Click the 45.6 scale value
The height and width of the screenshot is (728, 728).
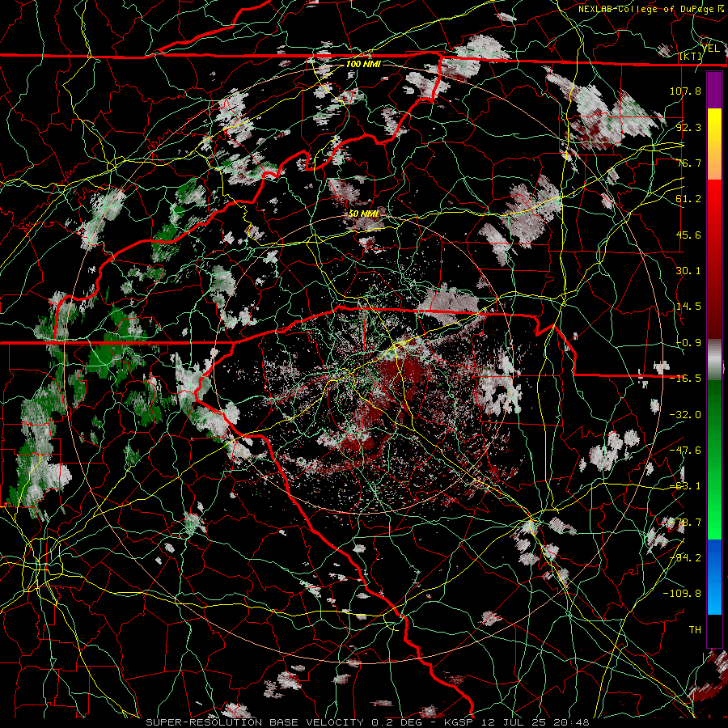point(688,235)
